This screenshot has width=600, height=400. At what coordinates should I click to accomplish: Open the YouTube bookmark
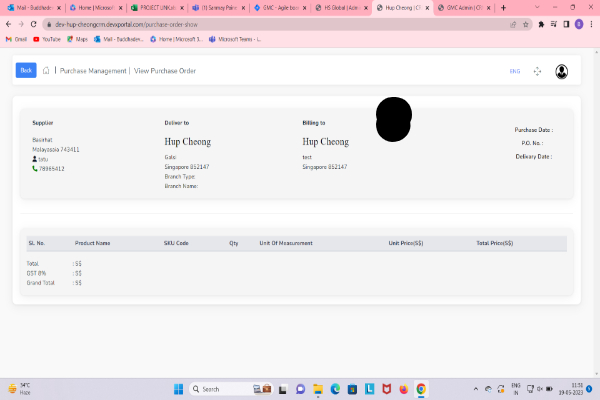pos(47,39)
